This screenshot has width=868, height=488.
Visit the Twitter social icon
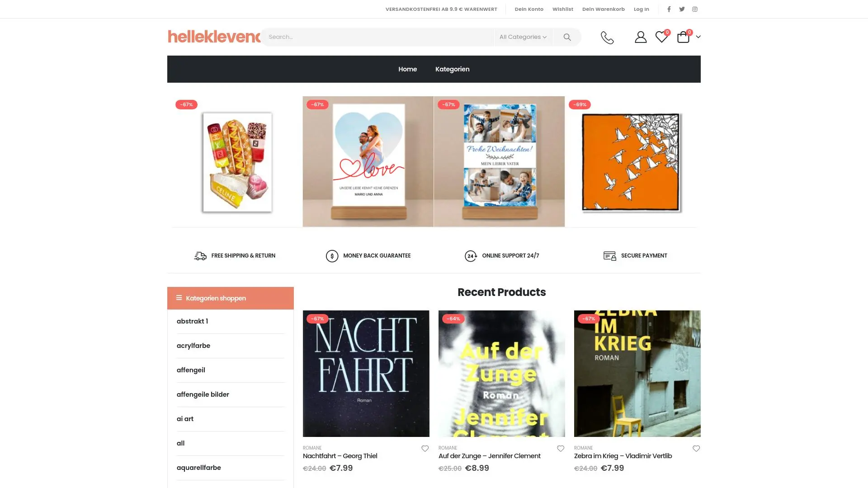click(682, 9)
